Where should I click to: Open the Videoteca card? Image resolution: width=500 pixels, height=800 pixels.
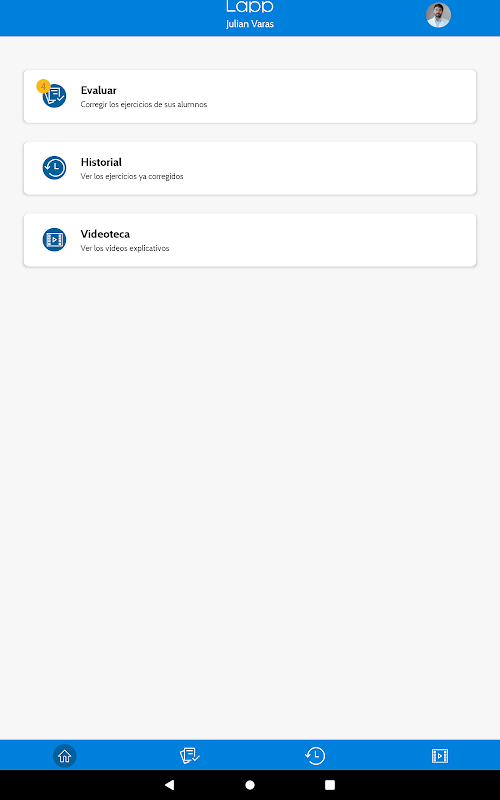click(250, 240)
